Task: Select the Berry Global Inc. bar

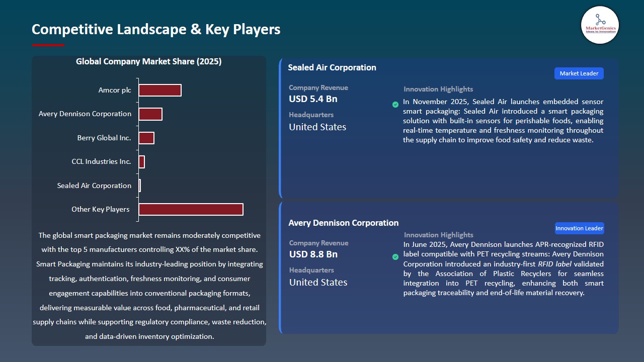Action: [x=146, y=138]
